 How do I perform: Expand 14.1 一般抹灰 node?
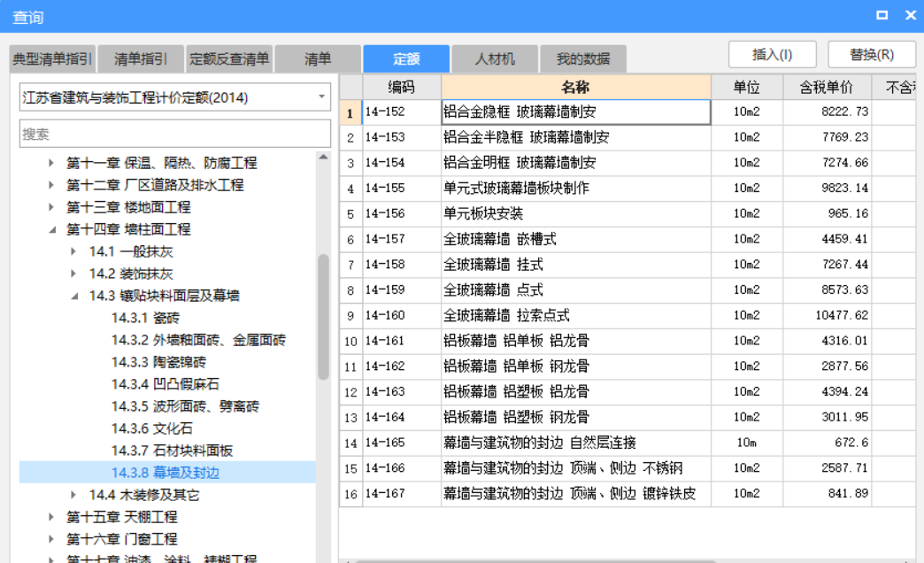coord(73,251)
